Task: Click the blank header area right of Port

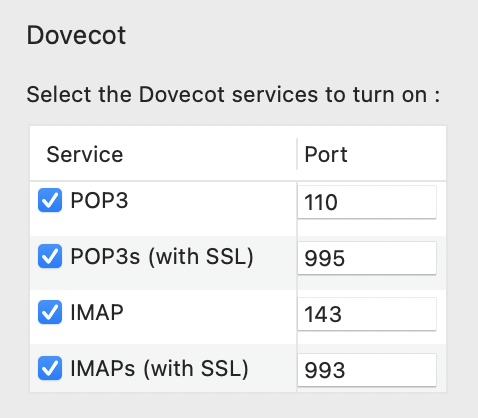Action: tap(397, 154)
